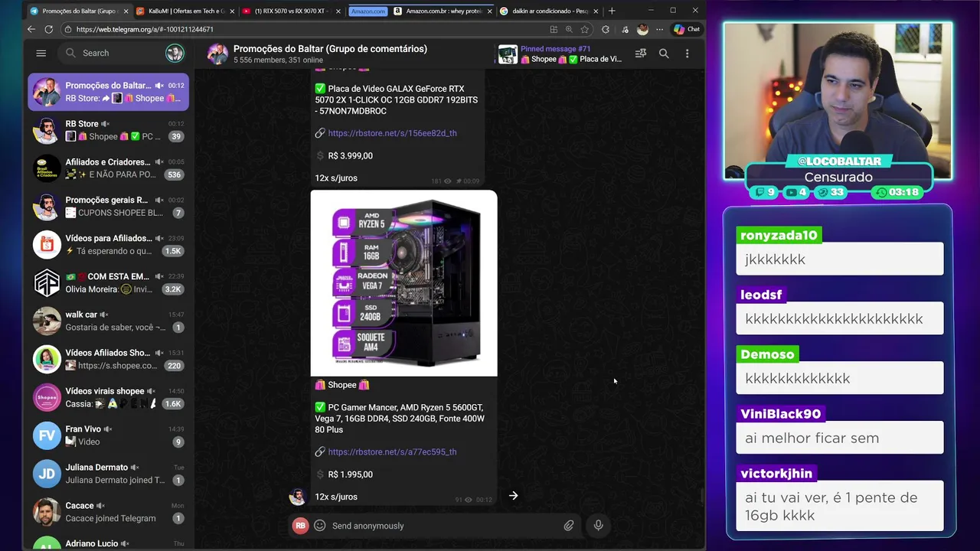Open the PC Gamer Mancer product image
The width and height of the screenshot is (980, 551).
[x=403, y=283]
